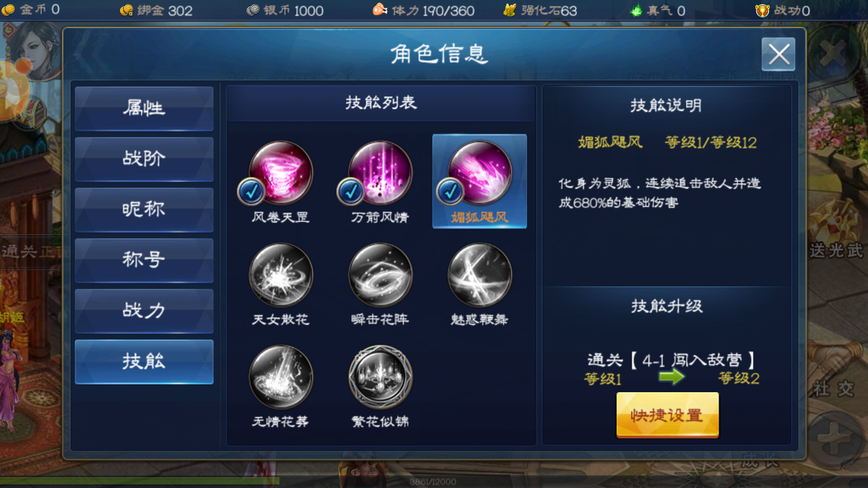
Task: Close the 角色信息 dialog
Action: [x=778, y=54]
